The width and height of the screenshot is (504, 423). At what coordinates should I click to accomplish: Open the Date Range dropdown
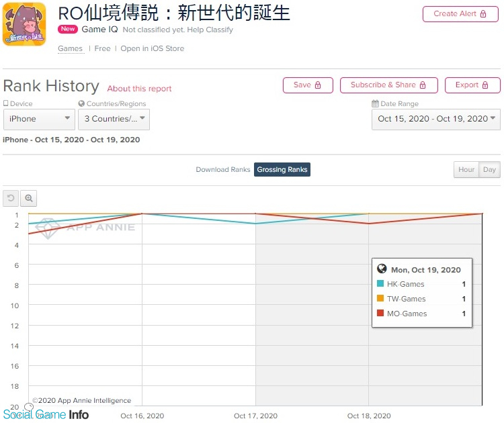(436, 119)
